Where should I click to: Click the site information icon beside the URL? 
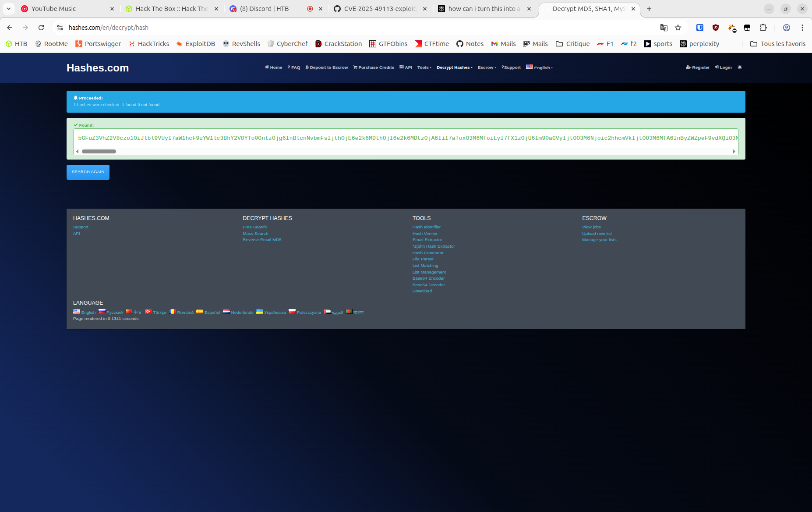pyautogui.click(x=60, y=28)
